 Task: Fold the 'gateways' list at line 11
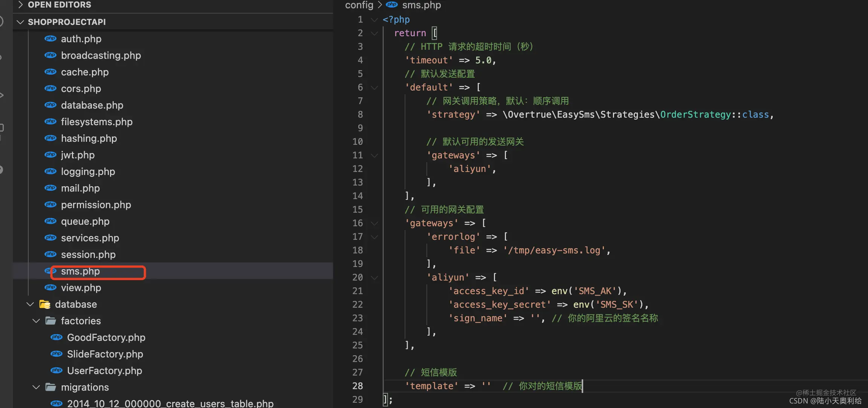[x=374, y=155]
